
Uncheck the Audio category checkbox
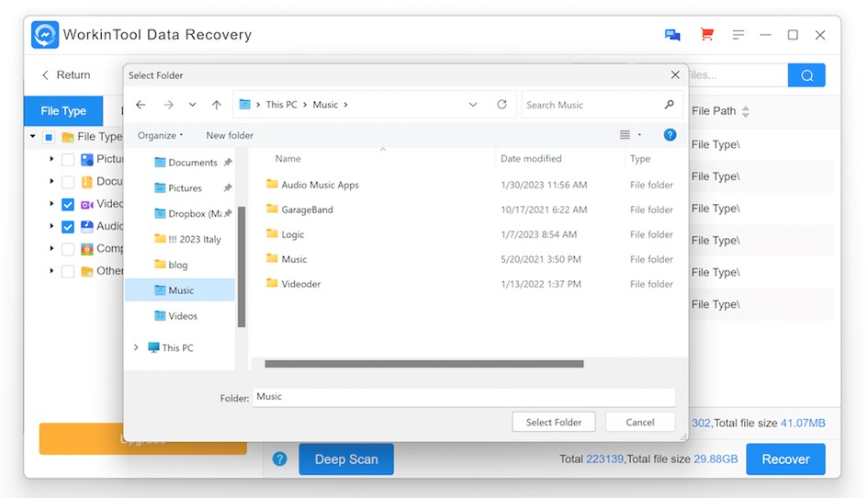(68, 227)
